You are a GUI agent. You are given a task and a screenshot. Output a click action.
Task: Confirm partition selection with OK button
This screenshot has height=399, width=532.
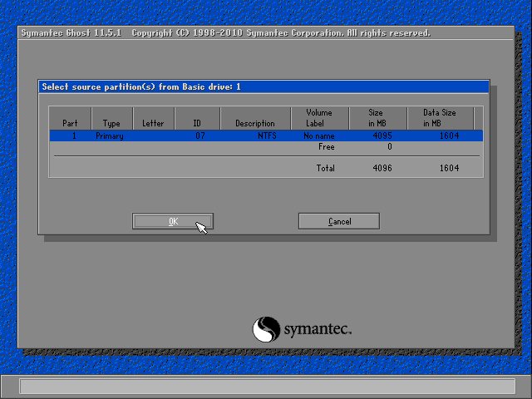coord(173,221)
